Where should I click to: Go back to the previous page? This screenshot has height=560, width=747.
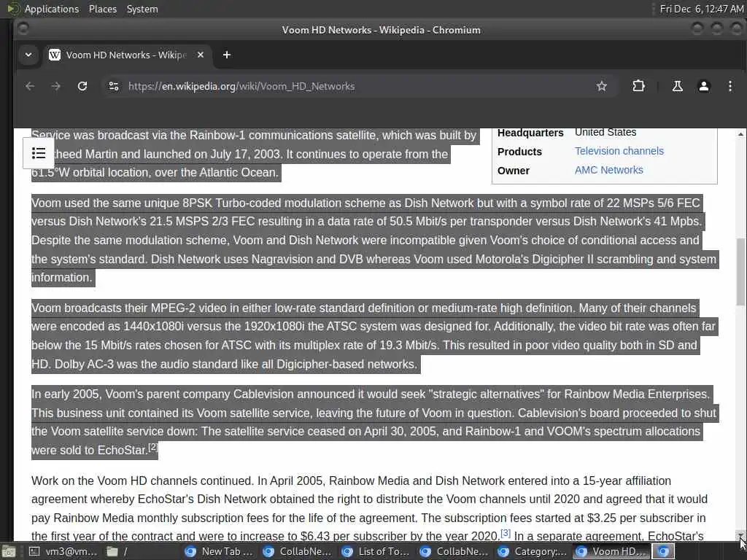coord(30,86)
